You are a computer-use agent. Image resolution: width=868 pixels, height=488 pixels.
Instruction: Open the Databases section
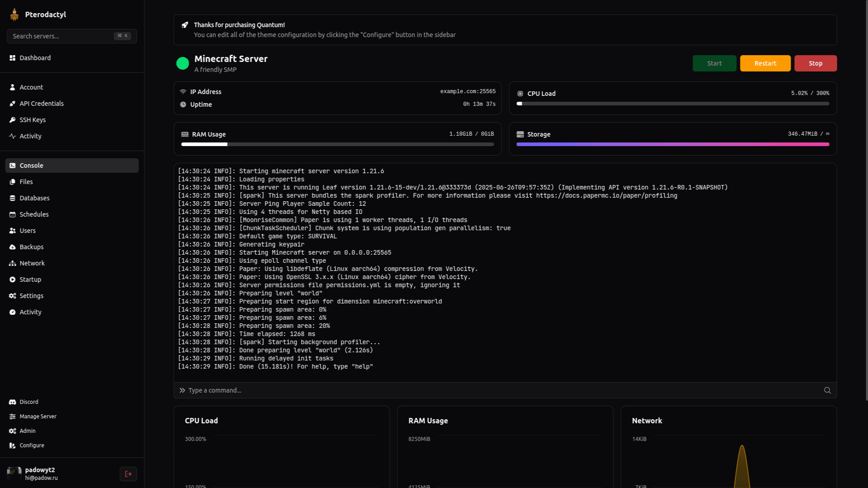tap(34, 198)
